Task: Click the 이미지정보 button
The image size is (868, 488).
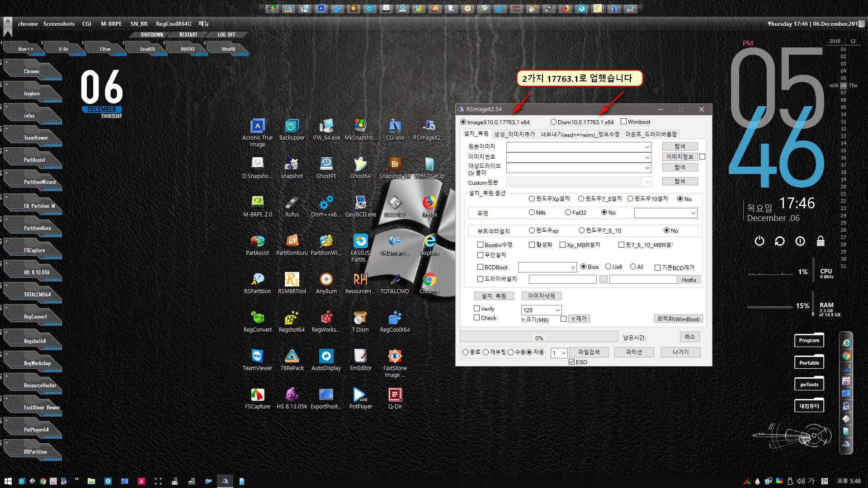Action: tap(679, 157)
